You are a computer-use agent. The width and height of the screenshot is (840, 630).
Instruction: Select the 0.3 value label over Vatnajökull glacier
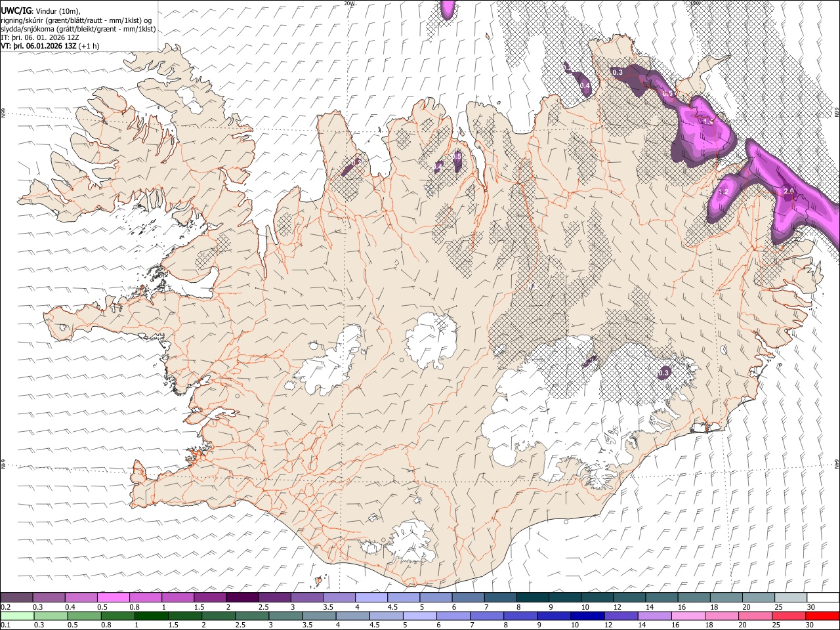[x=663, y=373]
